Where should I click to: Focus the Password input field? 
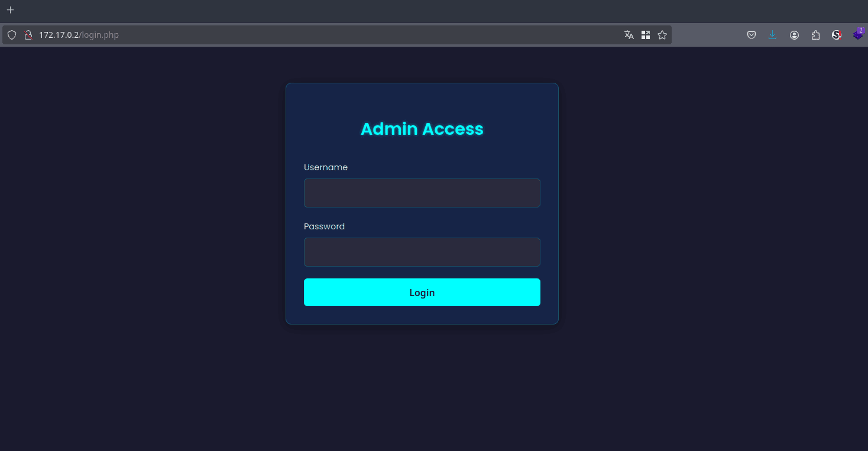coord(422,252)
